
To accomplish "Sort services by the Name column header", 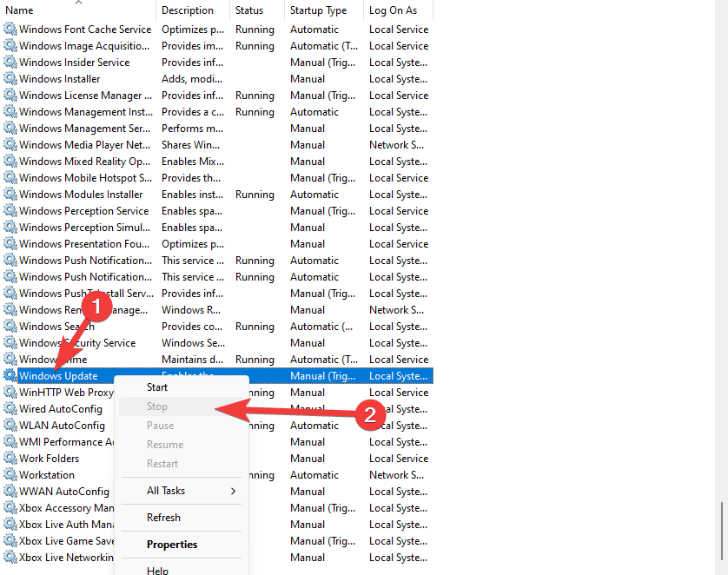I will (20, 10).
